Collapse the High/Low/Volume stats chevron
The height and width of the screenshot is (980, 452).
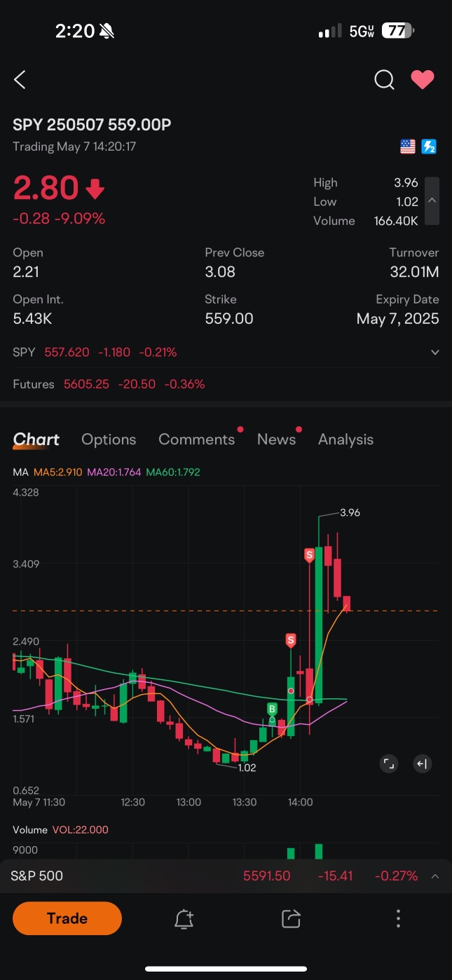432,200
